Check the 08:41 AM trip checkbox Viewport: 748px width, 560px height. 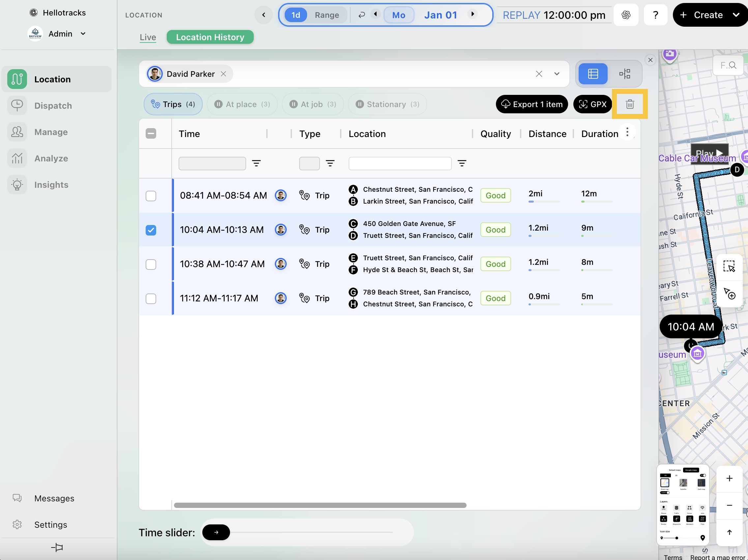tap(151, 196)
